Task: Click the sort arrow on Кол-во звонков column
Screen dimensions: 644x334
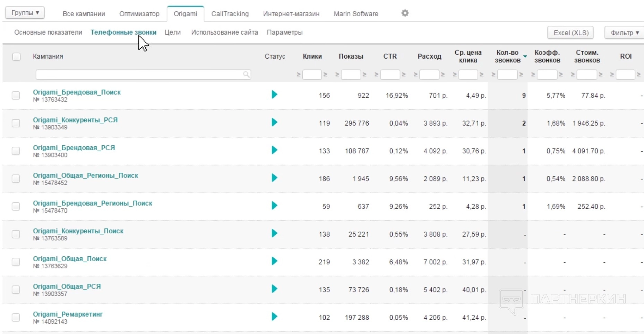Action: tap(525, 56)
